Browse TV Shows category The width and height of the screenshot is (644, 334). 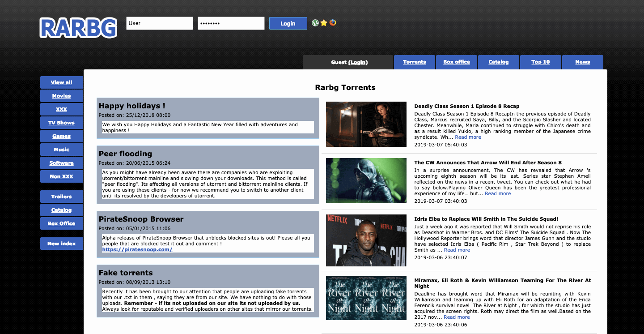click(x=62, y=123)
